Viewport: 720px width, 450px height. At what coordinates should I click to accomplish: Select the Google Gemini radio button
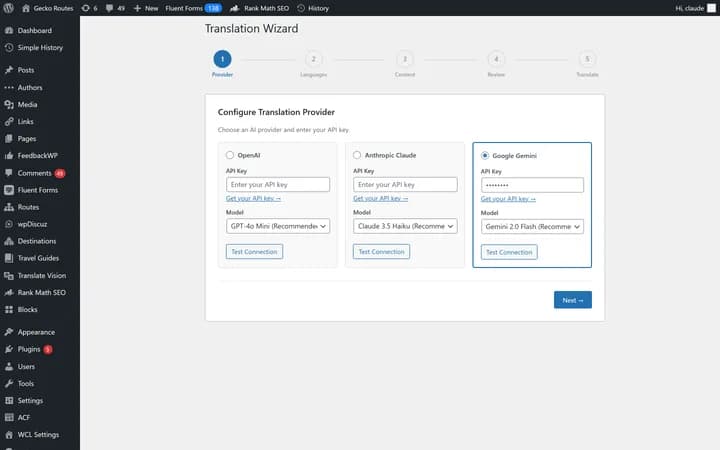[x=484, y=156]
